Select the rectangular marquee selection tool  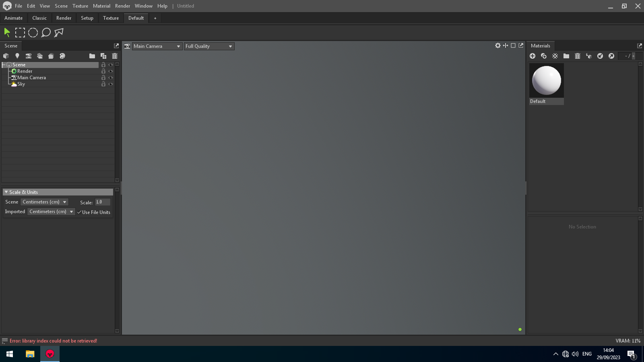(20, 33)
